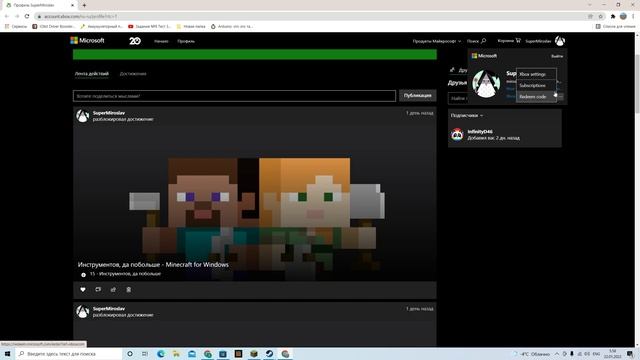Open File Explorer from the taskbar
The width and height of the screenshot is (640, 360).
[x=176, y=353]
